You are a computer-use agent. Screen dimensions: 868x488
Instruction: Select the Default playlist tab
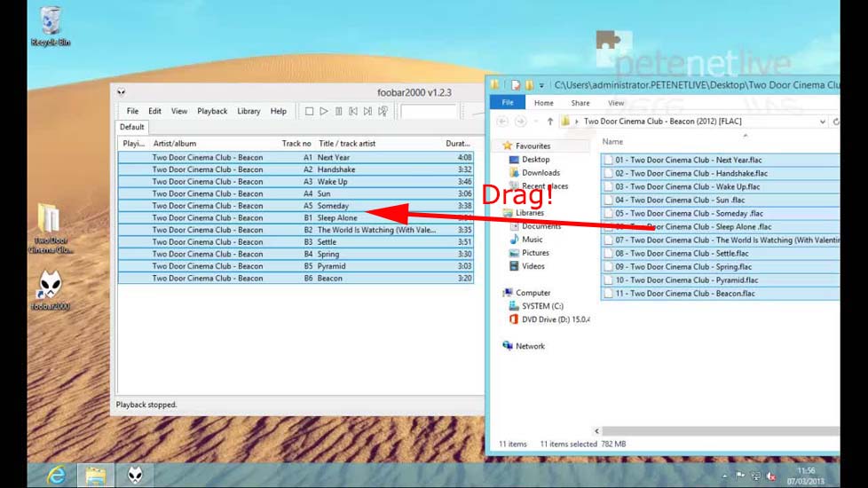[131, 127]
